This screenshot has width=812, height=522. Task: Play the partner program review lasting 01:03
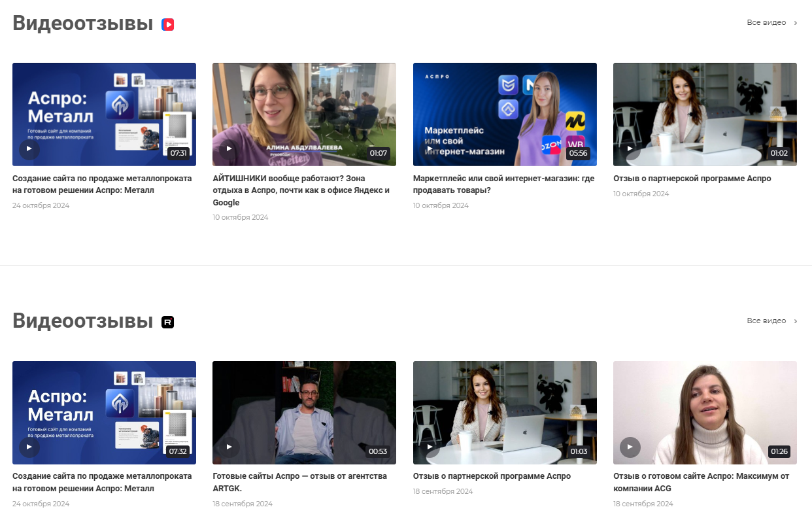click(430, 447)
